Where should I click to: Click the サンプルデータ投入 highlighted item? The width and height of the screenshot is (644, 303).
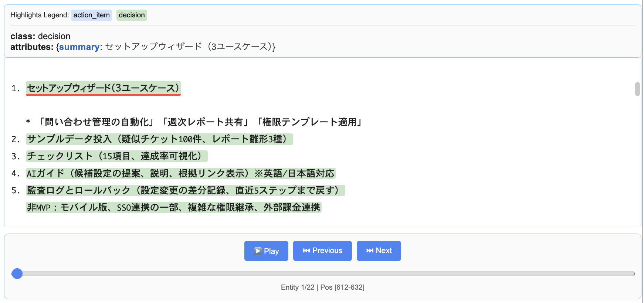(159, 139)
